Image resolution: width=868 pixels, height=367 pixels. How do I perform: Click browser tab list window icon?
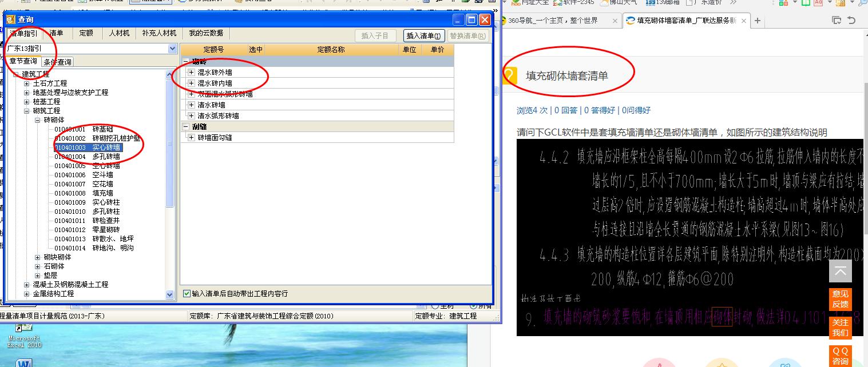point(837,21)
